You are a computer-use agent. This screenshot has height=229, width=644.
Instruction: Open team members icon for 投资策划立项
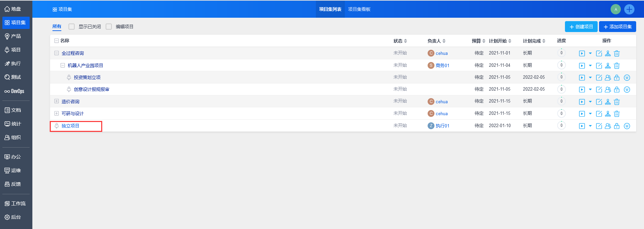point(608,78)
